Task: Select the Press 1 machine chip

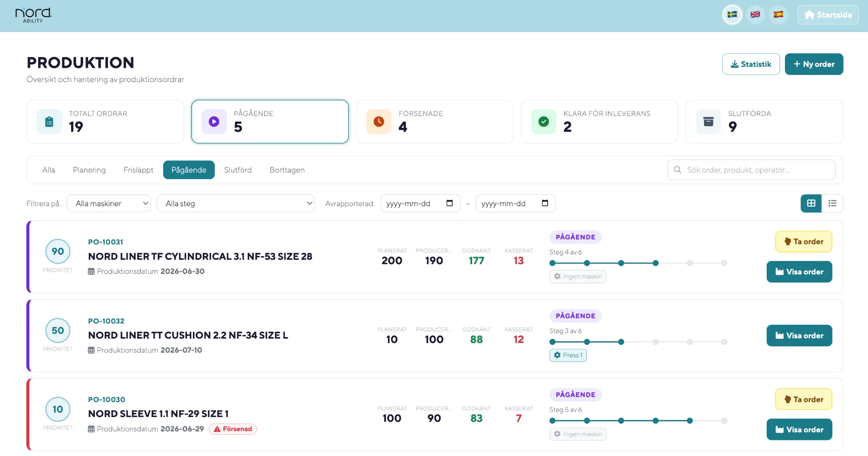Action: point(568,355)
